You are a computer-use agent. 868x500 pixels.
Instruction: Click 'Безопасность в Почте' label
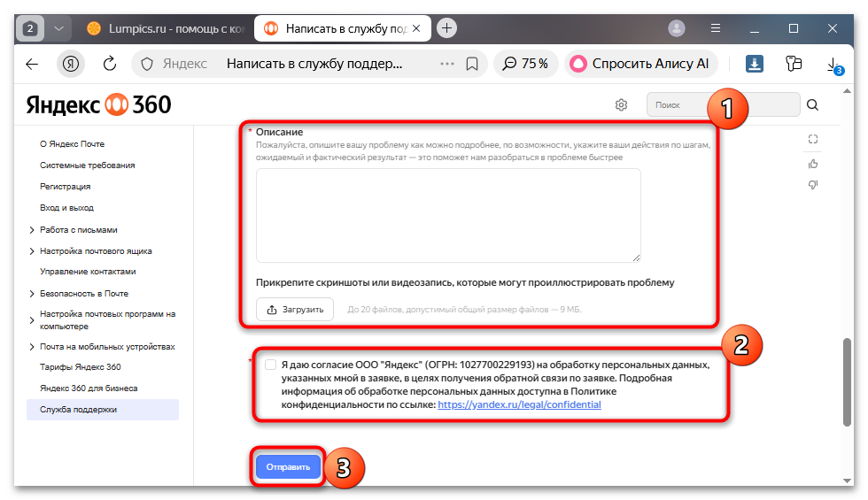coord(83,294)
